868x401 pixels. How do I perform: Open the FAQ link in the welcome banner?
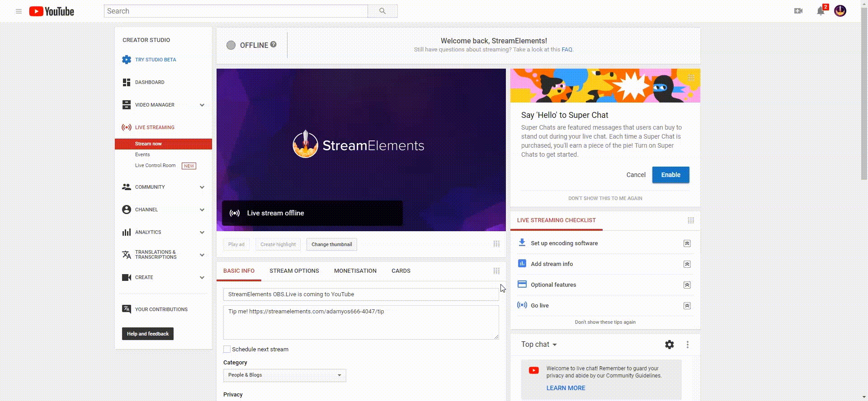567,50
